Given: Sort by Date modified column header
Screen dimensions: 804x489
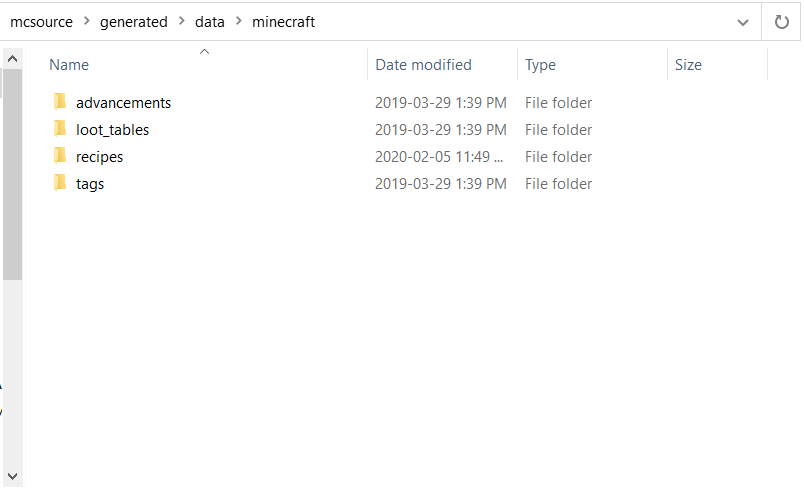Looking at the screenshot, I should click(423, 65).
